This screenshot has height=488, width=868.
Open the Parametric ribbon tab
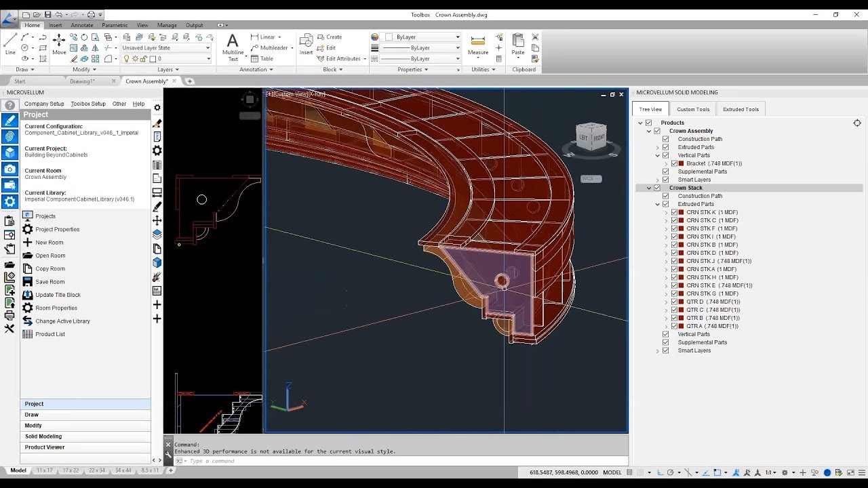point(115,25)
